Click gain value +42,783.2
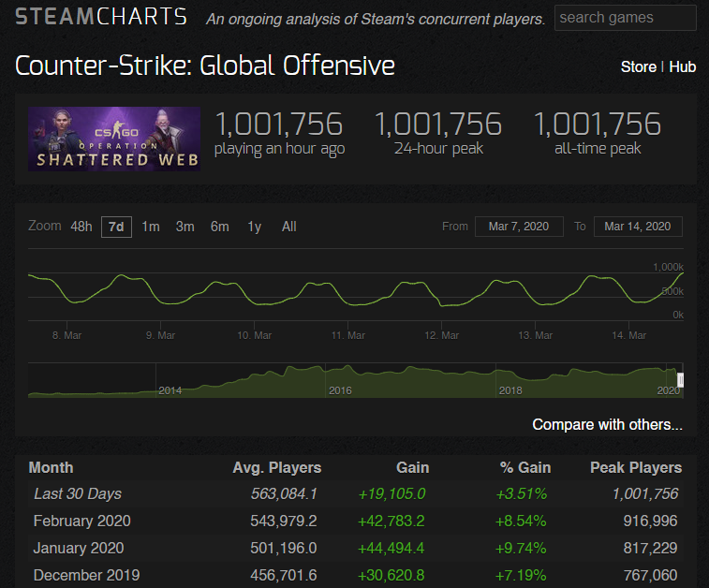Screen dimensions: 709x588 [391, 522]
